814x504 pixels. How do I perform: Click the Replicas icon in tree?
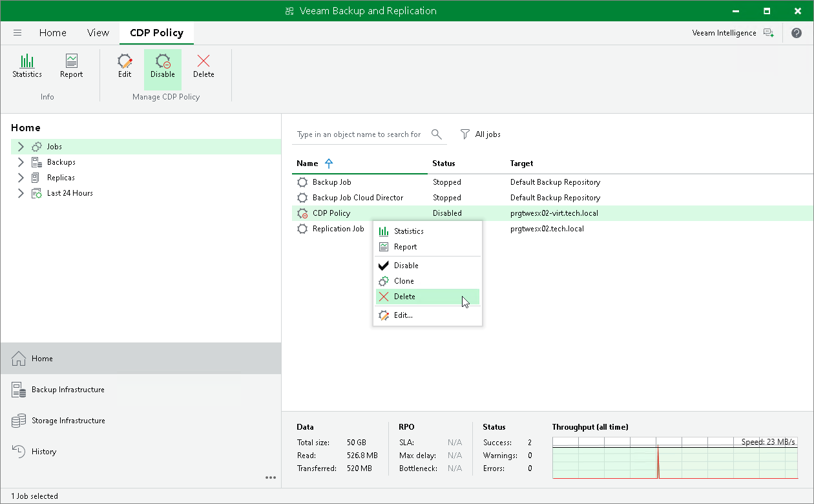click(x=36, y=178)
